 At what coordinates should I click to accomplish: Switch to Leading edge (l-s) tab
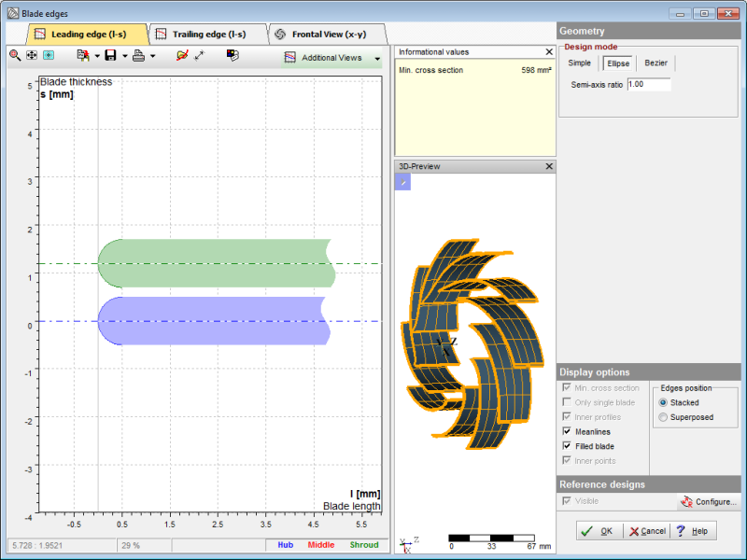(x=89, y=35)
